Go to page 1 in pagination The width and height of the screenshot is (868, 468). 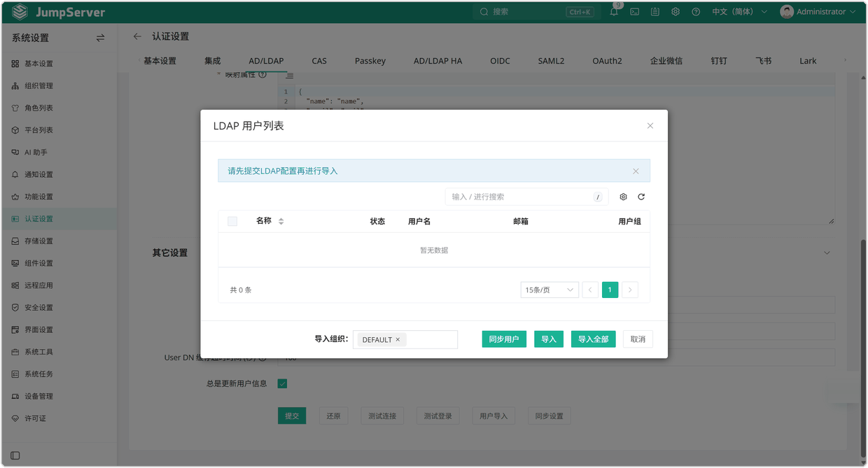pyautogui.click(x=610, y=290)
